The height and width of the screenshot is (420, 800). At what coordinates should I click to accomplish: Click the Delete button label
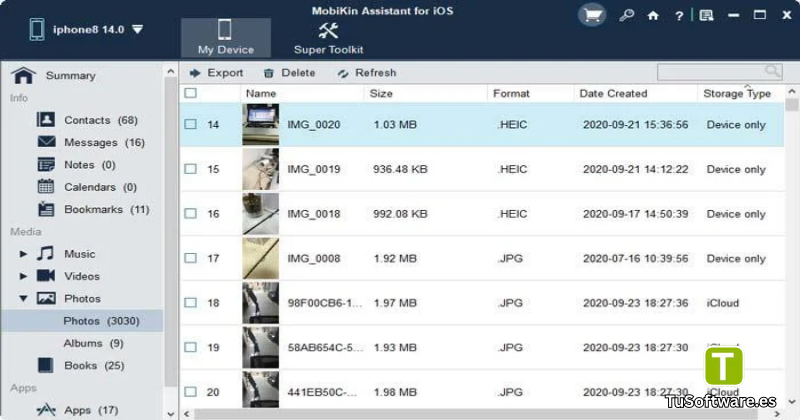click(298, 73)
